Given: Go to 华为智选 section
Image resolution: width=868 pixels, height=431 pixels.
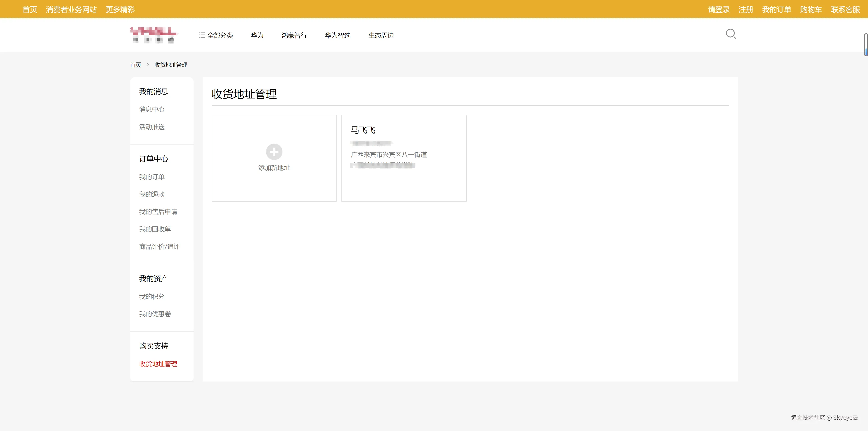Looking at the screenshot, I should [337, 36].
